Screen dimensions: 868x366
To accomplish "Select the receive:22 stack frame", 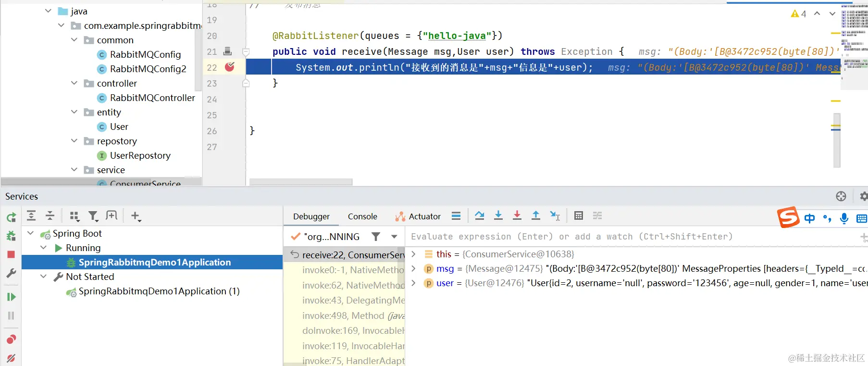I will tap(344, 255).
